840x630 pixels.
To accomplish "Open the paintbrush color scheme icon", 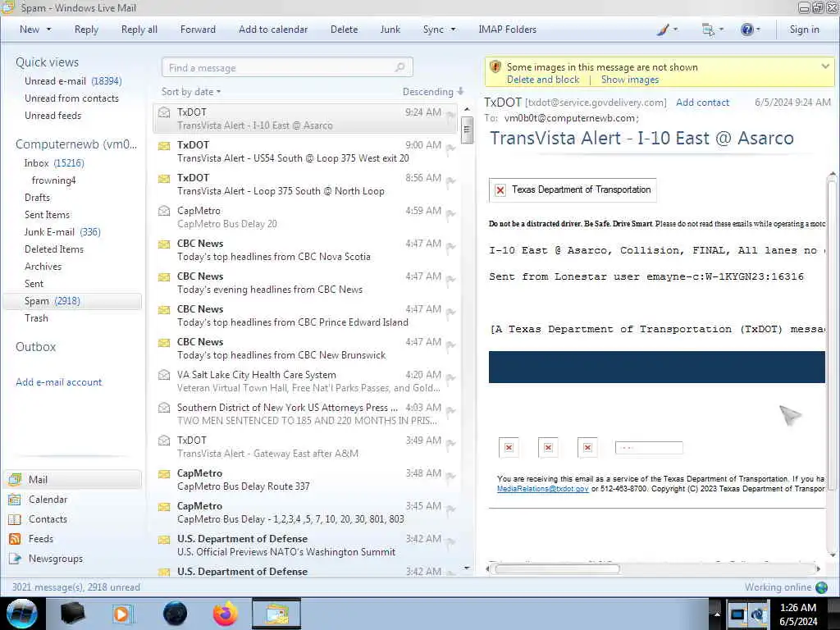I will click(663, 30).
